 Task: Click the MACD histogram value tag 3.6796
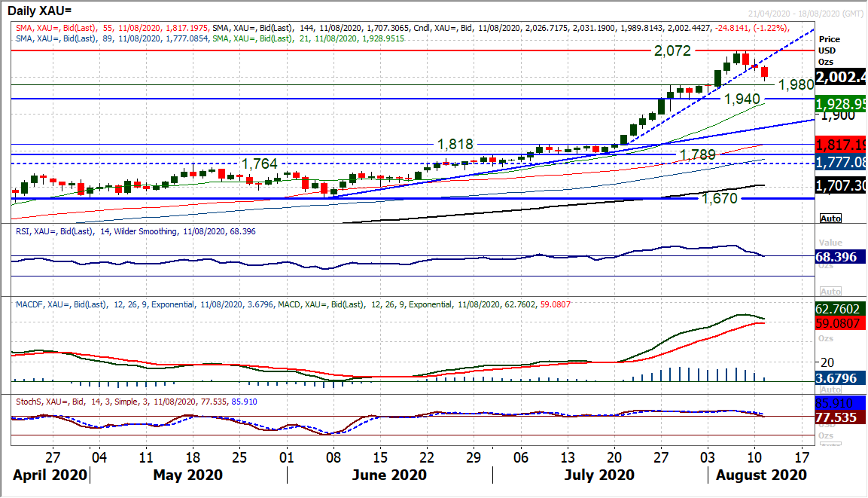coord(841,379)
